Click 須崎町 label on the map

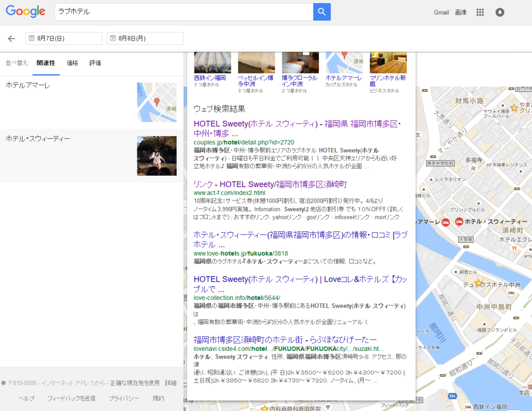coord(512,231)
